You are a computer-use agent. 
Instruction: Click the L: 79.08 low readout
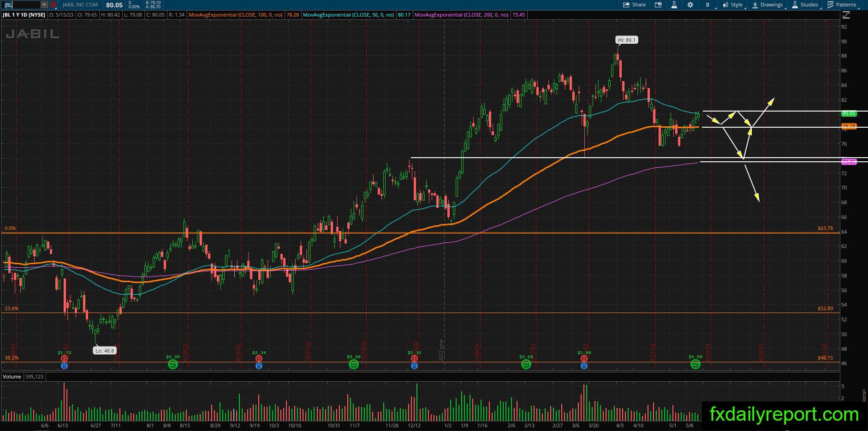coord(134,15)
